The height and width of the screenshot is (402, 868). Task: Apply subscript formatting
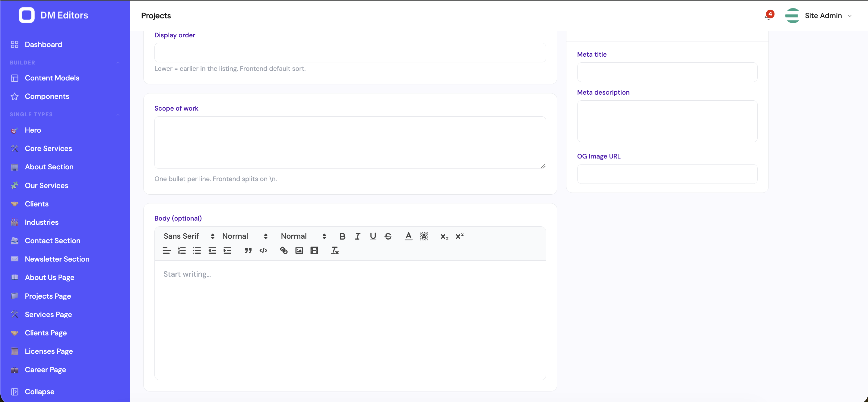[444, 236]
